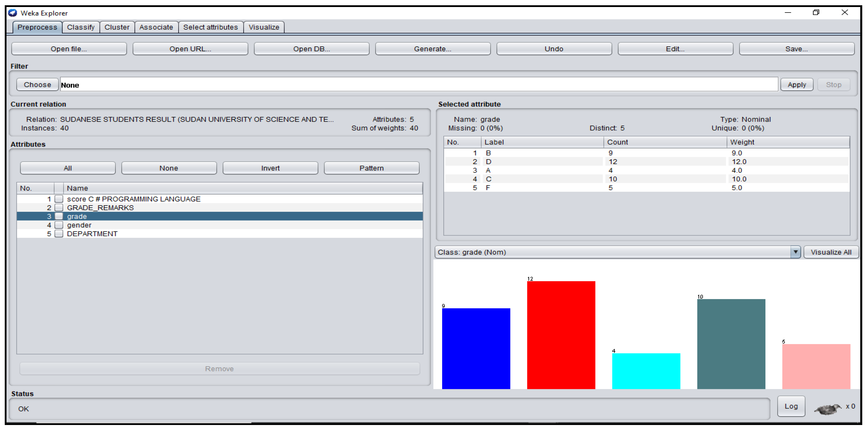Click the Weka Explorer title bar logo
The height and width of the screenshot is (431, 868).
click(13, 13)
